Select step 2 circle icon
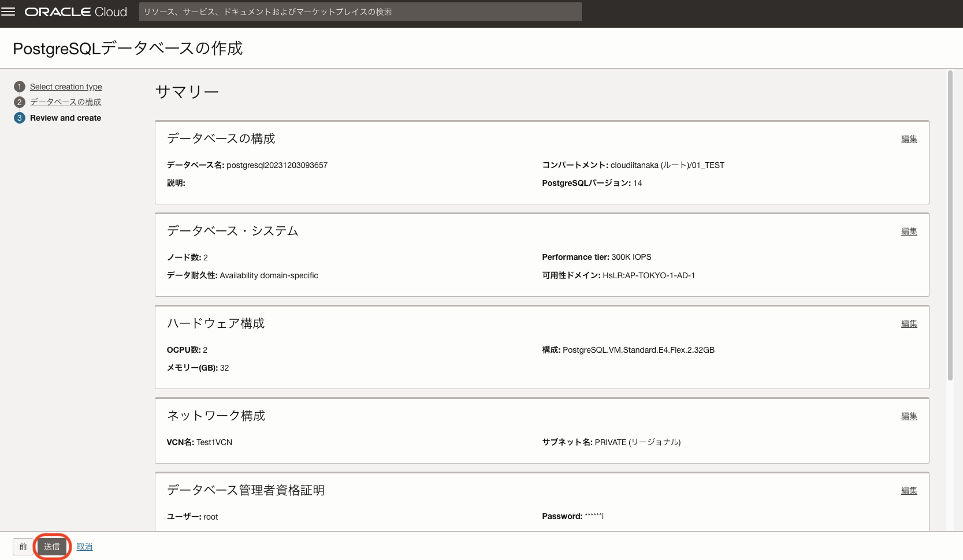The height and width of the screenshot is (560, 963). (20, 102)
